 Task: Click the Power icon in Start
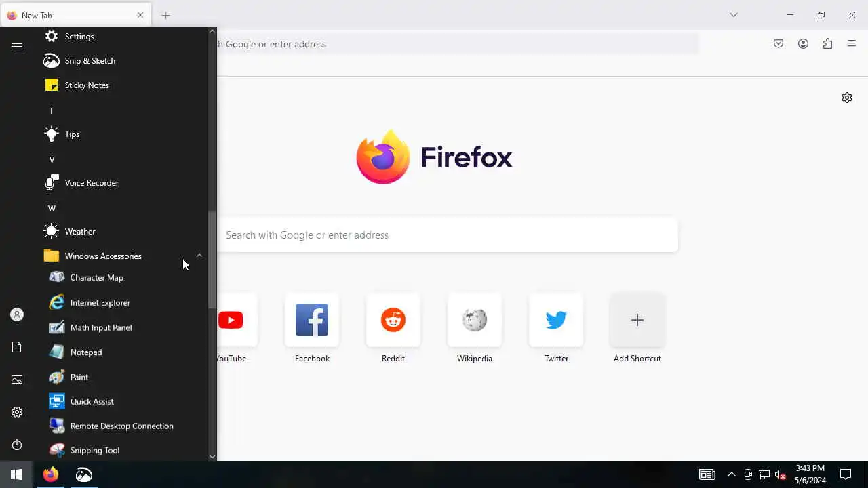17,445
